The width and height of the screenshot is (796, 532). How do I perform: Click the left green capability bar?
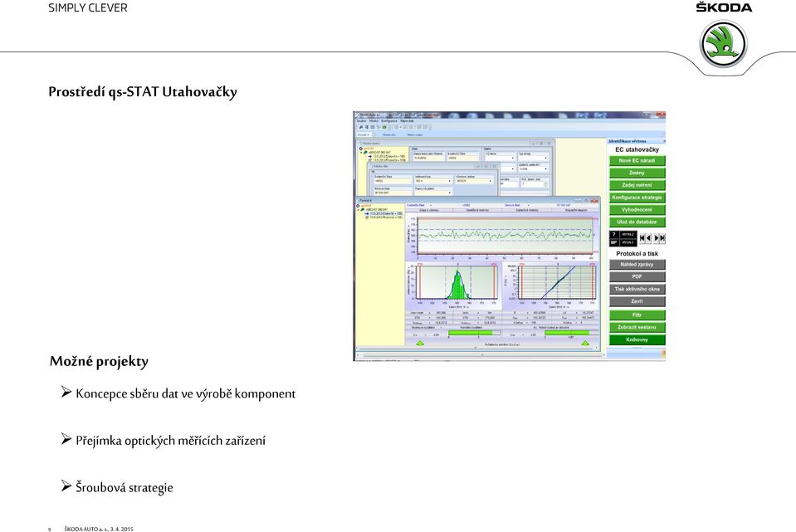coord(474,334)
